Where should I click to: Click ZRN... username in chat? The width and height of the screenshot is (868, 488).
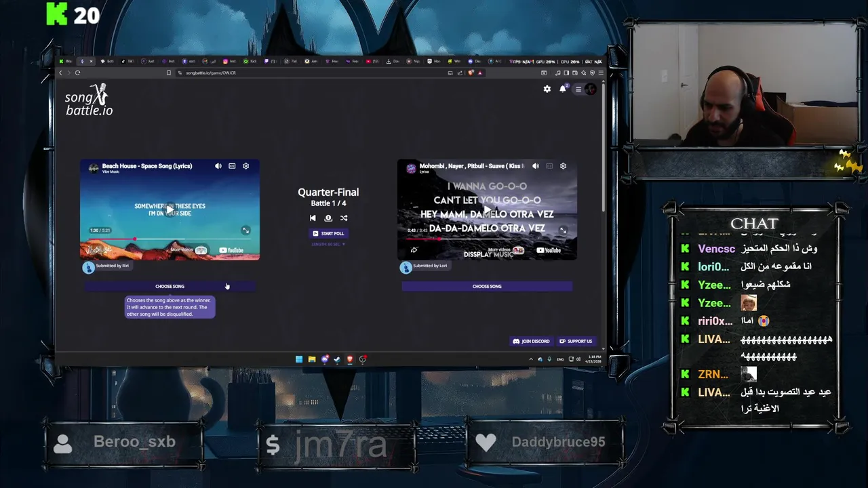(x=713, y=374)
